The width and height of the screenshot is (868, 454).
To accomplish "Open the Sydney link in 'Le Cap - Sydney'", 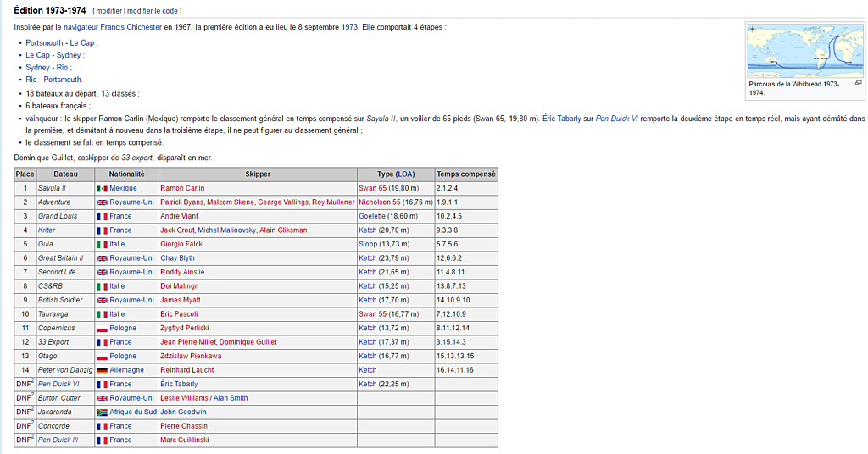I will [x=69, y=55].
